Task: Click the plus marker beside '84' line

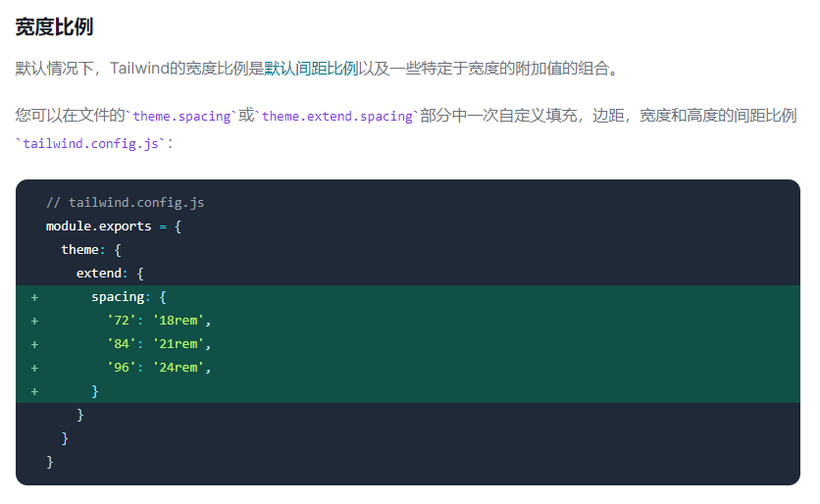Action: click(x=34, y=344)
